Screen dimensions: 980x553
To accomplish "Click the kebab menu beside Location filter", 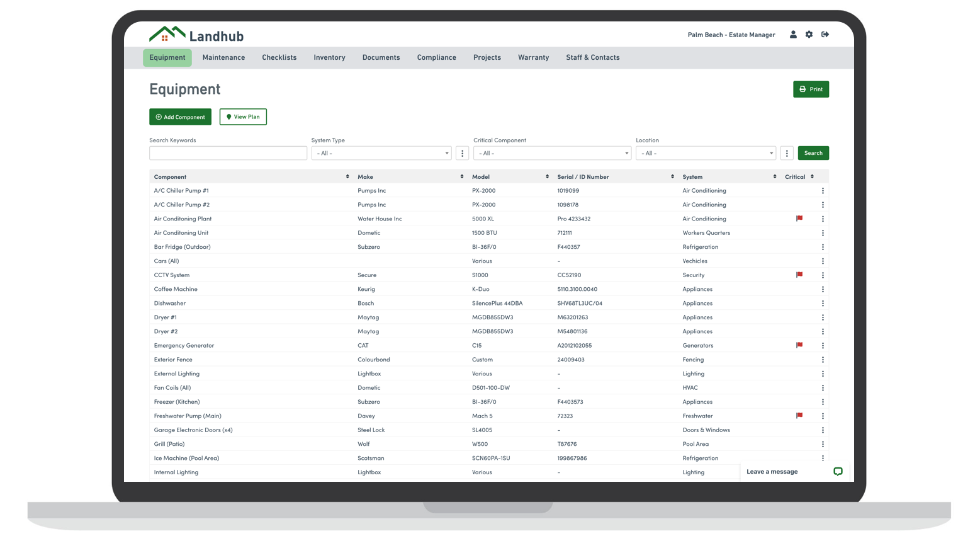I will tap(787, 153).
